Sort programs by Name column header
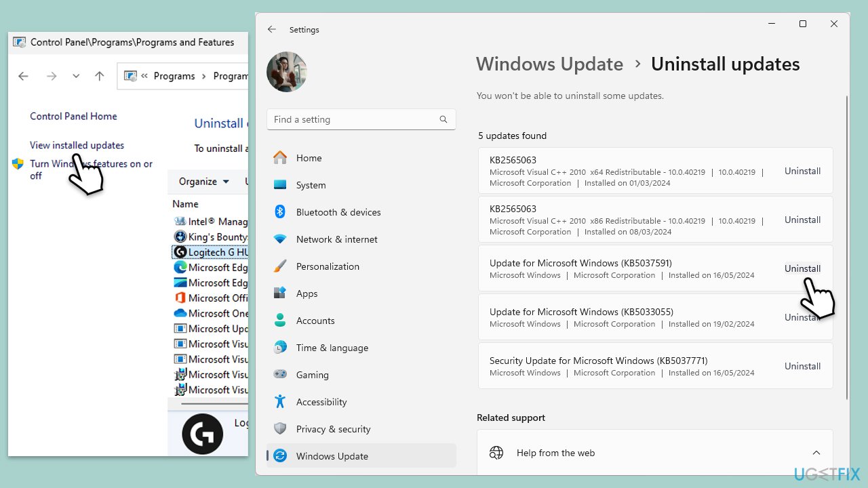 [x=185, y=203]
